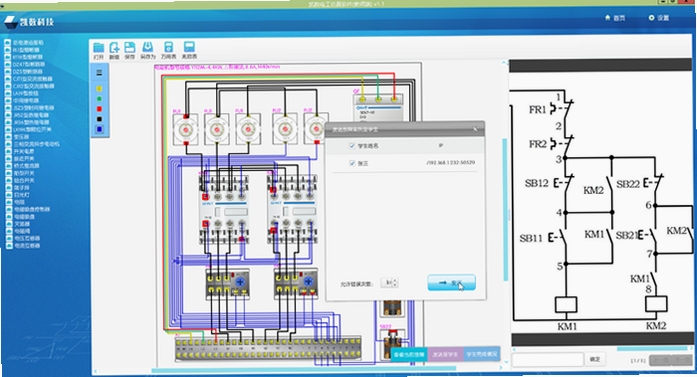The image size is (697, 377).
Task: Toggle the 学生姓名 select-all checkbox
Action: pyautogui.click(x=353, y=145)
